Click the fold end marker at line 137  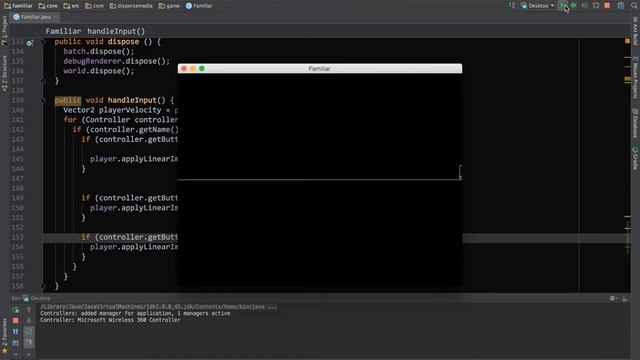[43, 81]
